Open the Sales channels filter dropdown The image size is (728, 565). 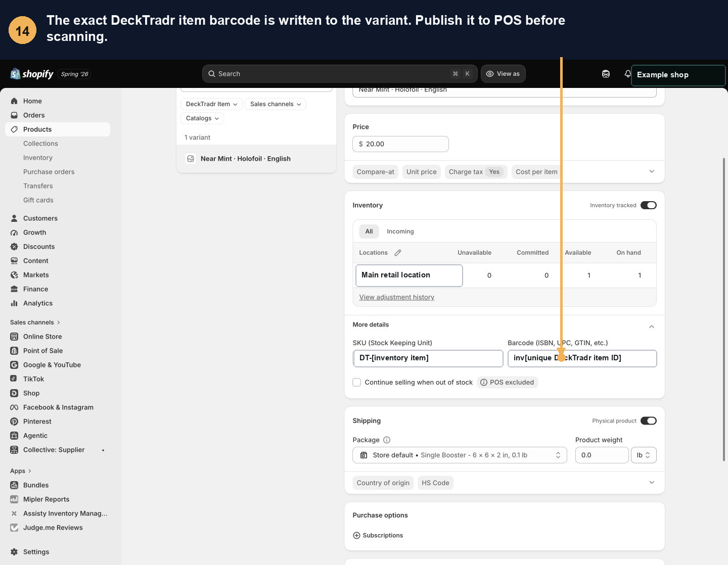tap(276, 104)
